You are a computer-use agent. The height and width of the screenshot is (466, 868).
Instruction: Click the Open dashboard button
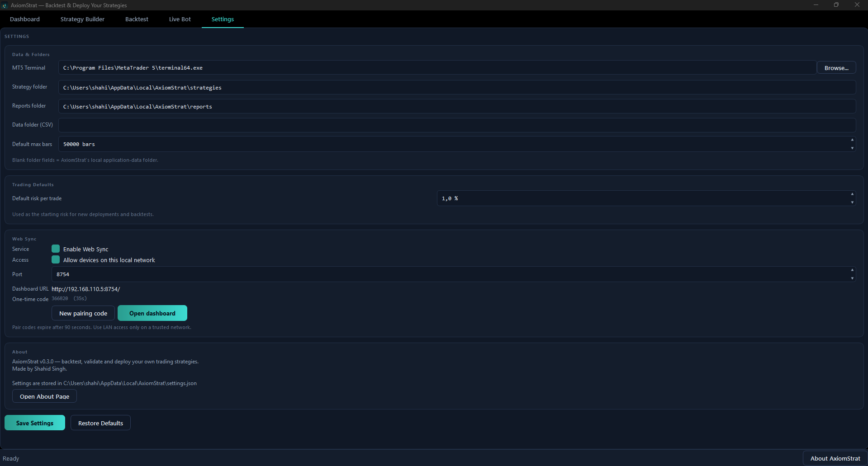(x=152, y=313)
